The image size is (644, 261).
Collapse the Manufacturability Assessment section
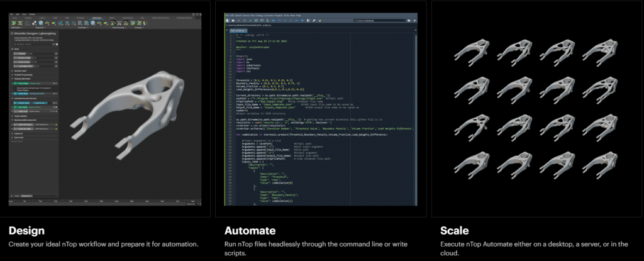(x=12, y=120)
